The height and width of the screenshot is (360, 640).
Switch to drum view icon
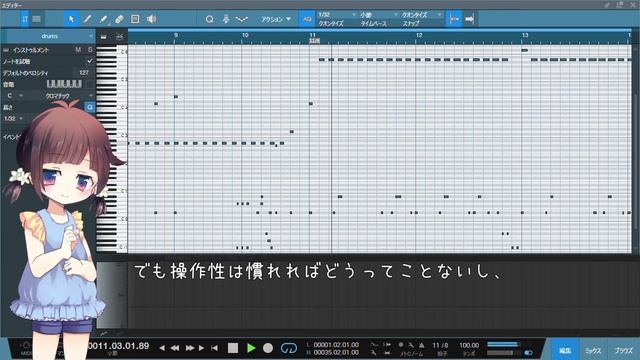[x=119, y=37]
